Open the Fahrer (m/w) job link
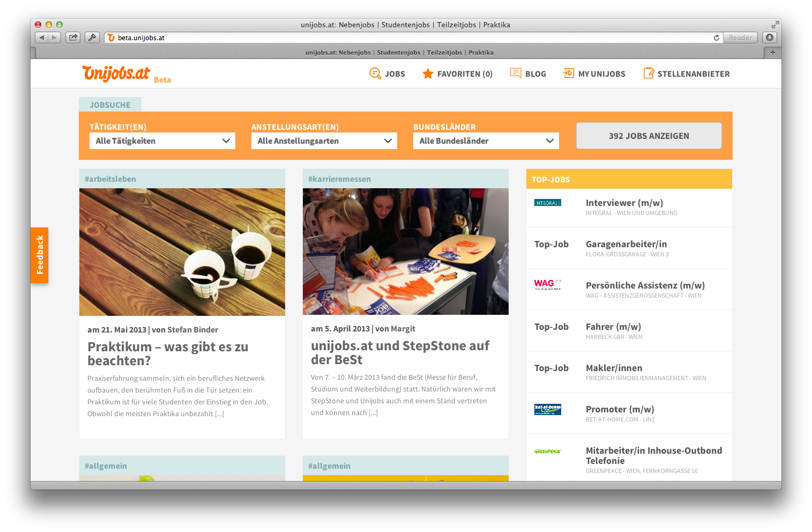This screenshot has height=532, width=812. point(613,327)
